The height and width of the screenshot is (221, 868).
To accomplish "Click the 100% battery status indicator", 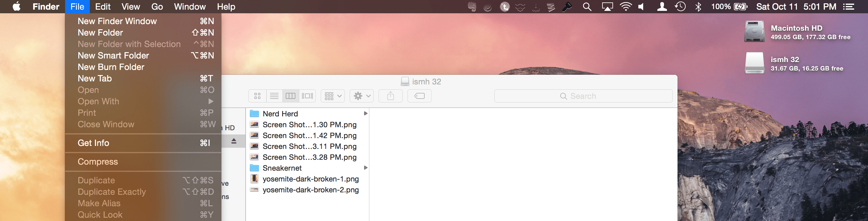I will tap(729, 7).
